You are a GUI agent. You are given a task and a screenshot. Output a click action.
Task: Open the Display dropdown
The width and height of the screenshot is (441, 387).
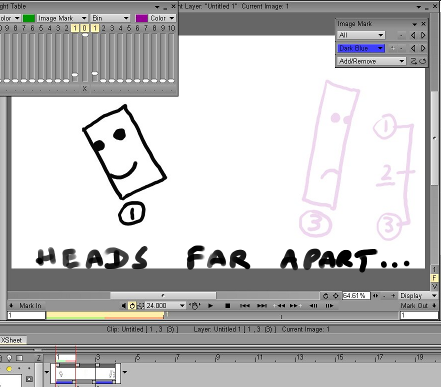click(x=418, y=296)
